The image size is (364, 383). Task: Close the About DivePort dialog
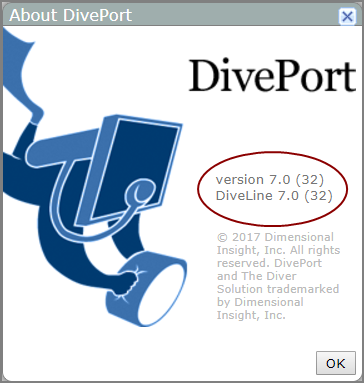pos(347,16)
